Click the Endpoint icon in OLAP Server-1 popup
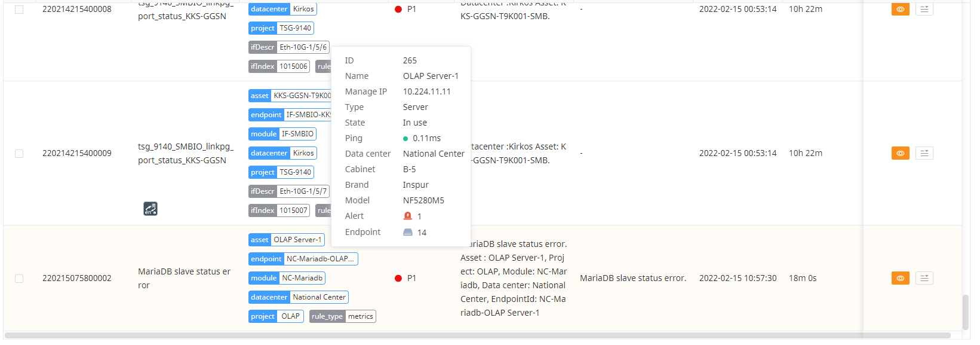The image size is (980, 345). click(408, 233)
